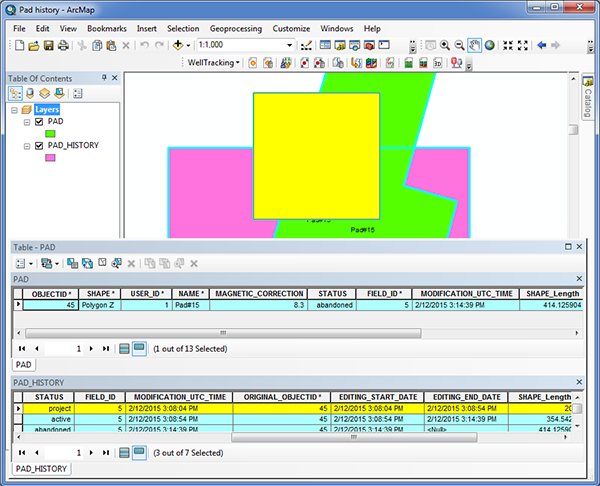Open Table Options dropdown
Viewport: 600px width, 486px height.
tap(24, 263)
